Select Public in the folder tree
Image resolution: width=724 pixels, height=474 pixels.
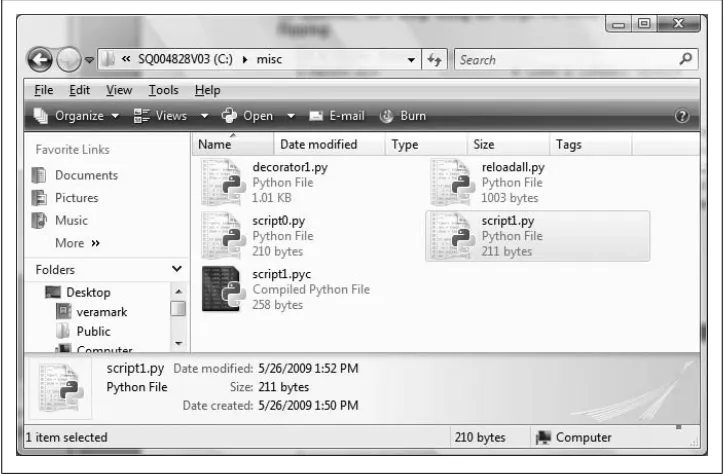point(94,331)
